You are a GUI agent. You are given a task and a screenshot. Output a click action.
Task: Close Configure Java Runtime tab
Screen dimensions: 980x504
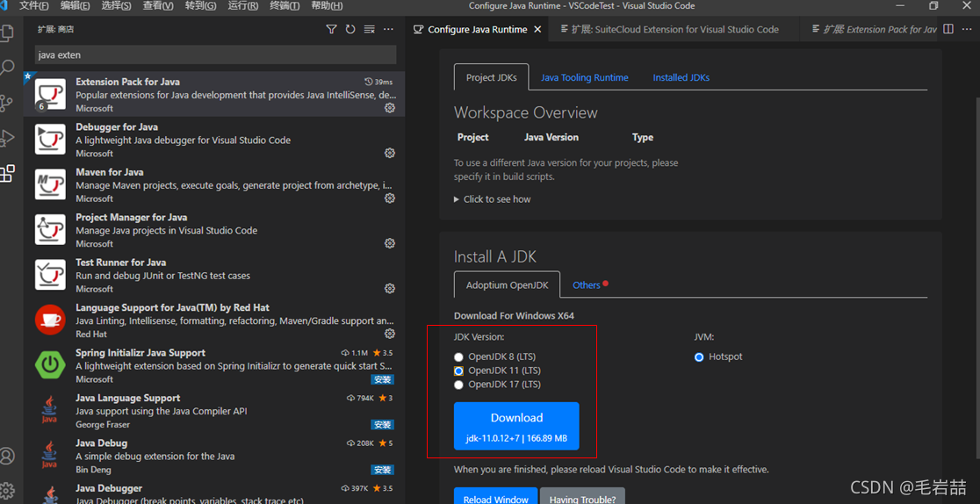point(537,29)
